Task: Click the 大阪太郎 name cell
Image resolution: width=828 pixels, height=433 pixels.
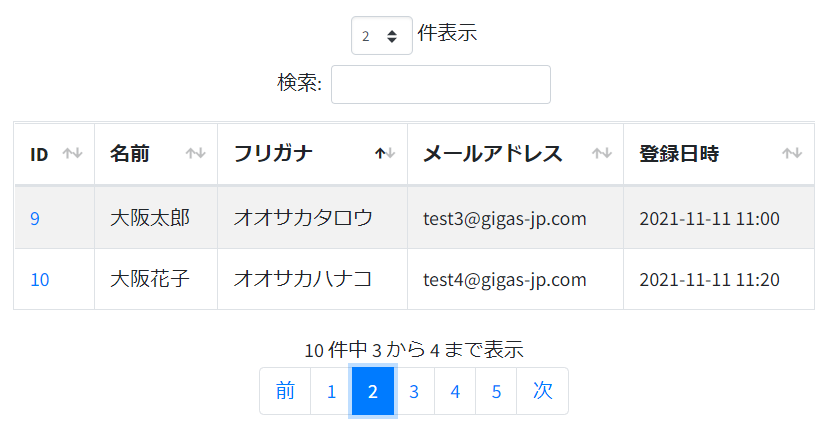Action: (x=156, y=218)
